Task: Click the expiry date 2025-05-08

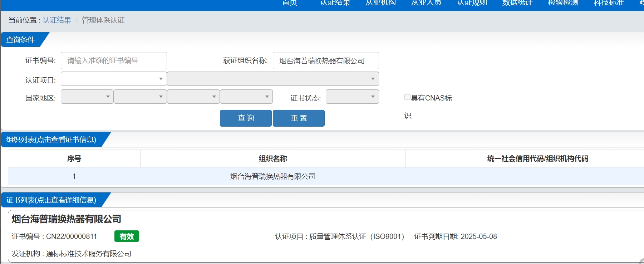Action: point(479,236)
